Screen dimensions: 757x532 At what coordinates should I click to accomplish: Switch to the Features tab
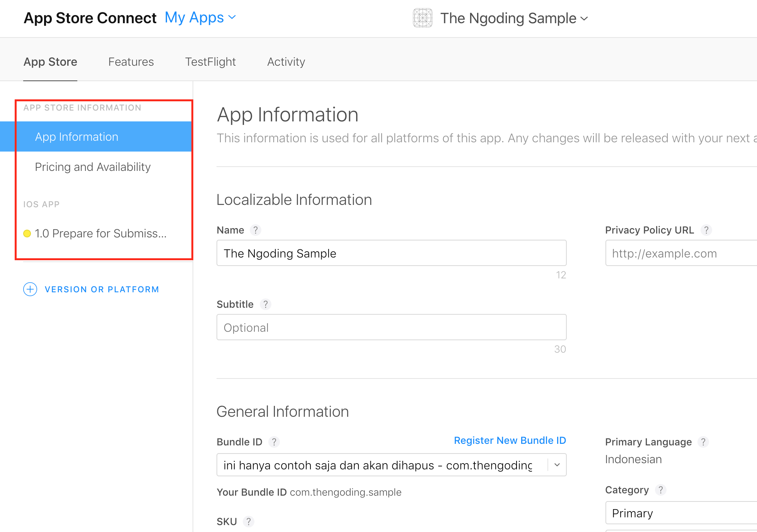(131, 62)
